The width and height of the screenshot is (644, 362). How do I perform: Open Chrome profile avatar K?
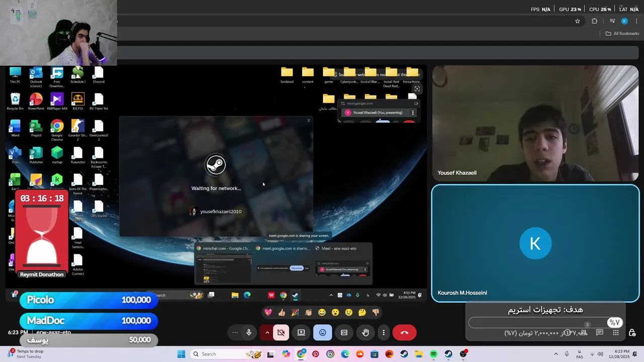click(x=624, y=21)
